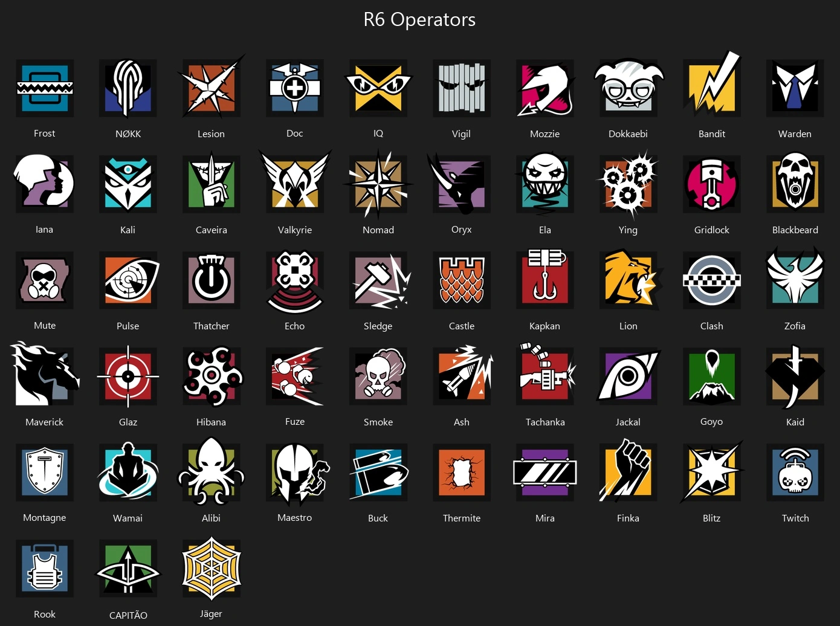The height and width of the screenshot is (626, 840).
Task: Click the Twitch operator icon
Action: click(795, 472)
